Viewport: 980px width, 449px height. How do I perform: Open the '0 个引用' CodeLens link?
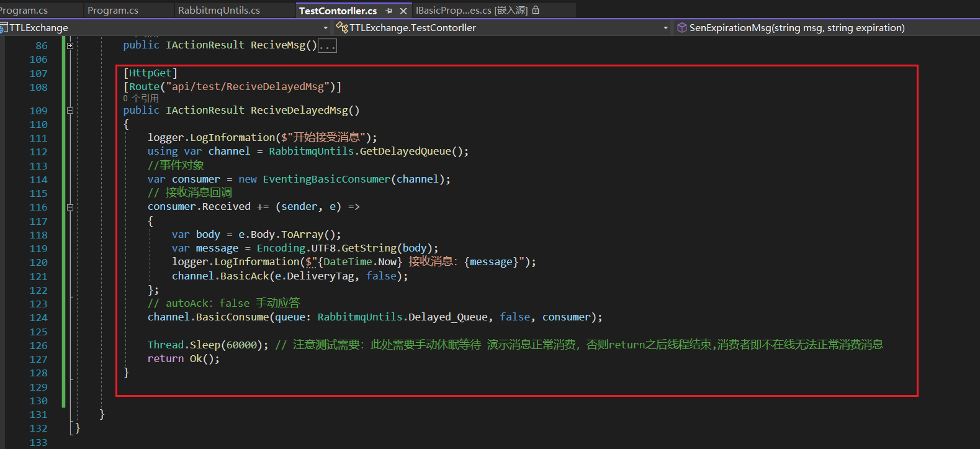(141, 98)
